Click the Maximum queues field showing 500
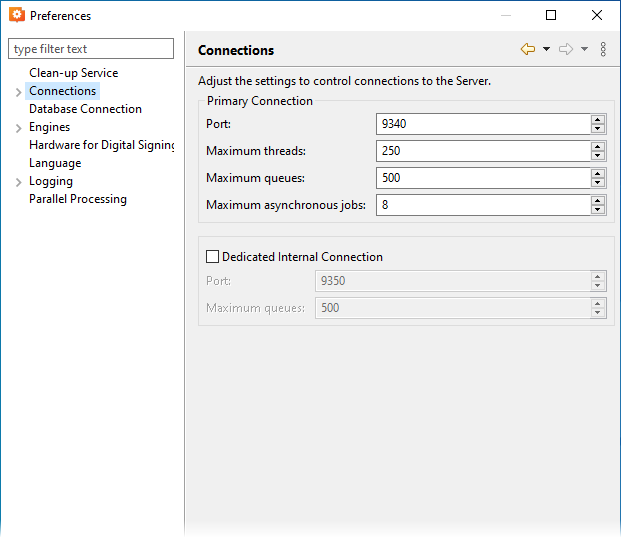Image resolution: width=621 pixels, height=538 pixels. coord(482,178)
